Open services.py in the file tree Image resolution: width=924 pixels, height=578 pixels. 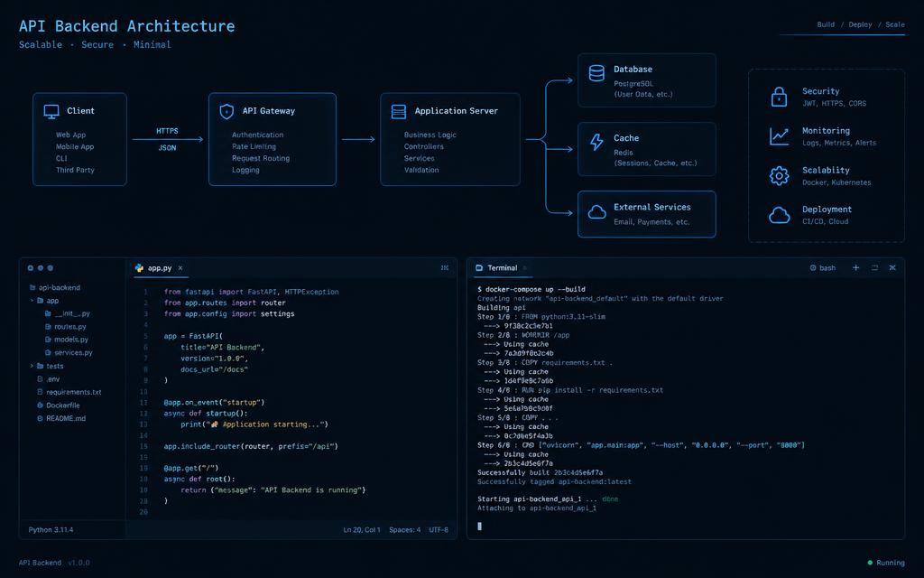(x=73, y=353)
